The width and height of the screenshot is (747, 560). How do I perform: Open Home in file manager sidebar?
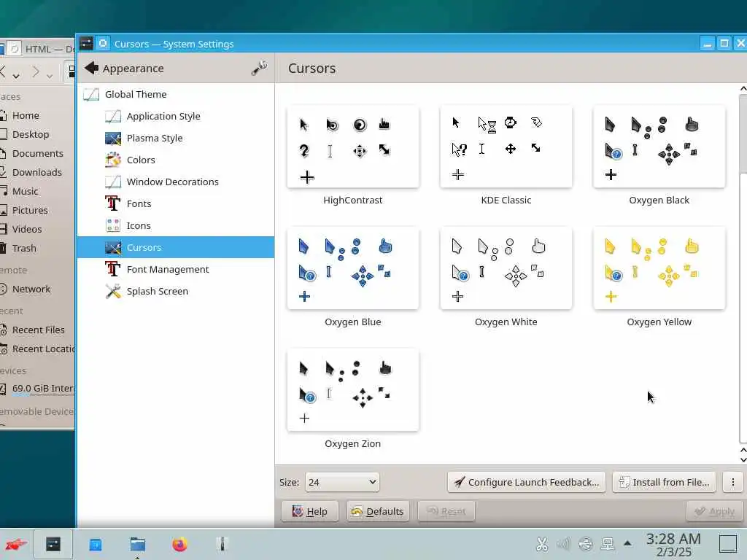(x=26, y=116)
